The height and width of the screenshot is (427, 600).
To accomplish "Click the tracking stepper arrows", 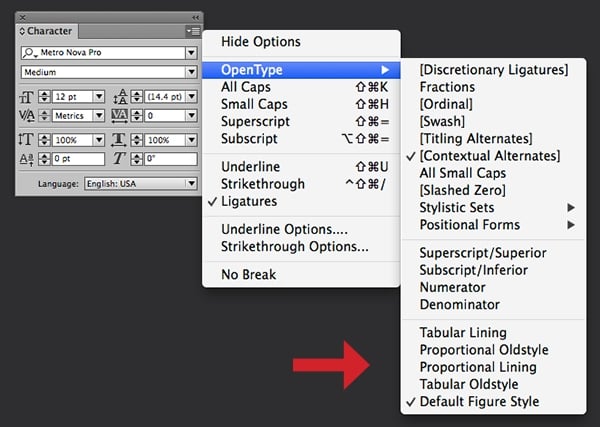I will click(135, 116).
